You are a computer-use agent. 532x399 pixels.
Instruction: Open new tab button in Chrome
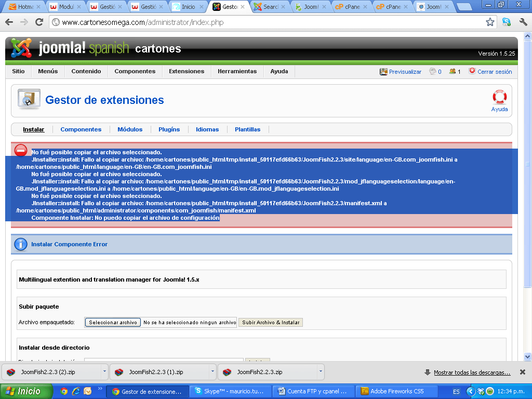pyautogui.click(x=464, y=6)
